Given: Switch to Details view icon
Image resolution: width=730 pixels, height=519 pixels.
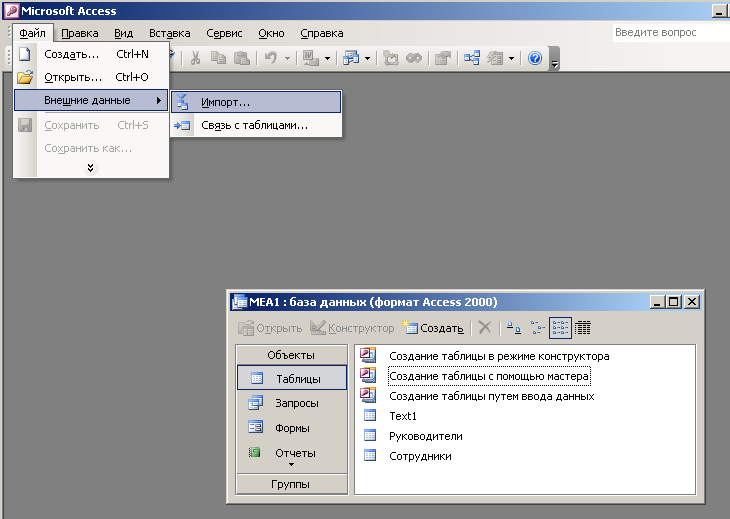Looking at the screenshot, I should (x=582, y=328).
